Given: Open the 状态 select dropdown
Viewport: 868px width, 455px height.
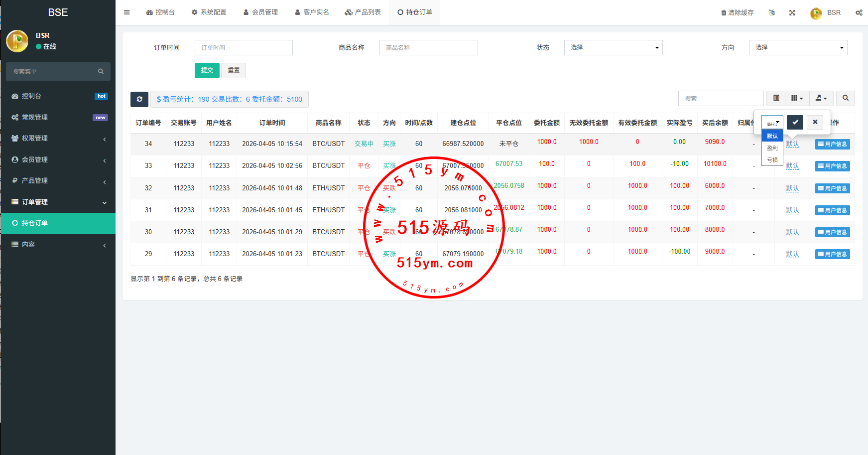Looking at the screenshot, I should coord(613,47).
